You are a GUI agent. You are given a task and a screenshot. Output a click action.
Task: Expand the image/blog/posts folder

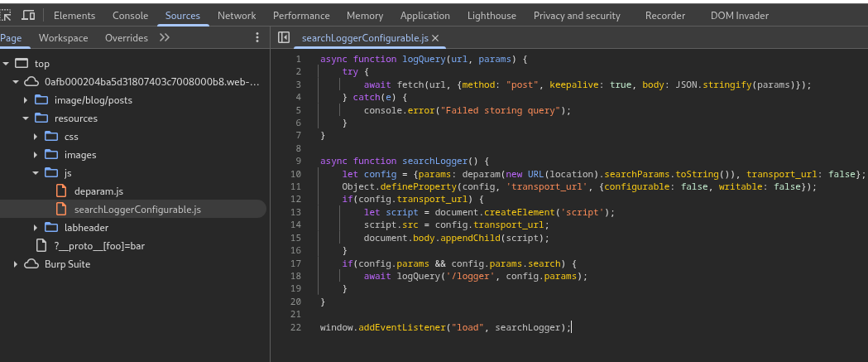26,100
